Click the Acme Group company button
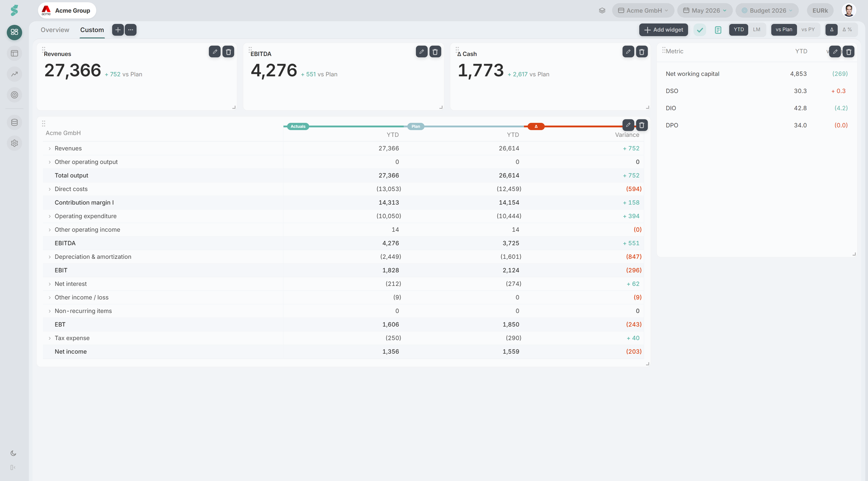868x481 pixels. [67, 10]
